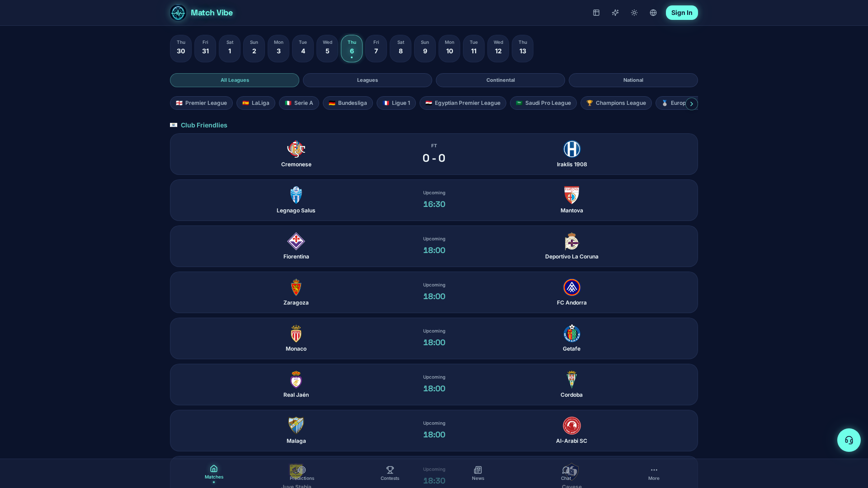The image size is (868, 488).
Task: Select date Wed 5
Action: click(x=327, y=48)
